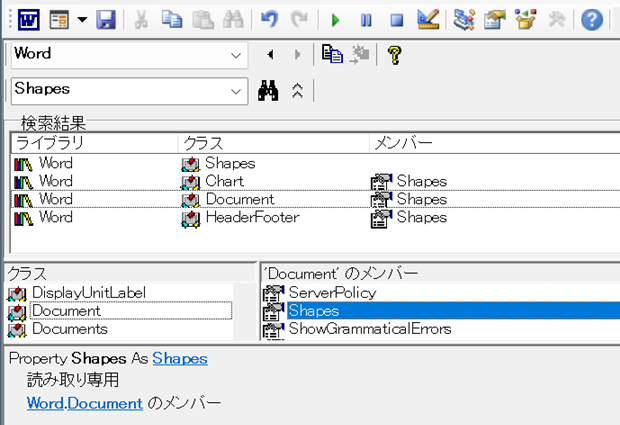Select the Word Shapes class result row
This screenshot has width=620, height=425.
[x=316, y=163]
